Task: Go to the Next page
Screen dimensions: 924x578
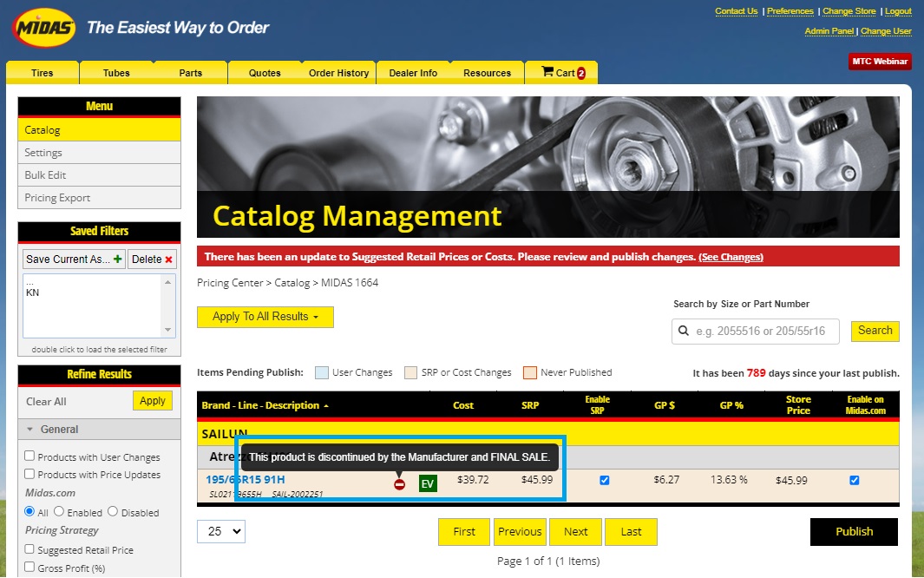Action: tap(576, 531)
